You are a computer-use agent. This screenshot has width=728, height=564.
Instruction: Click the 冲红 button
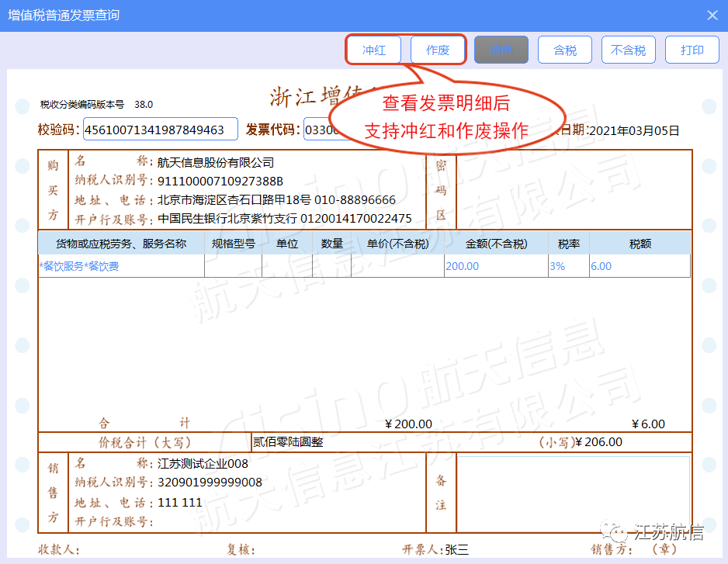(x=374, y=50)
